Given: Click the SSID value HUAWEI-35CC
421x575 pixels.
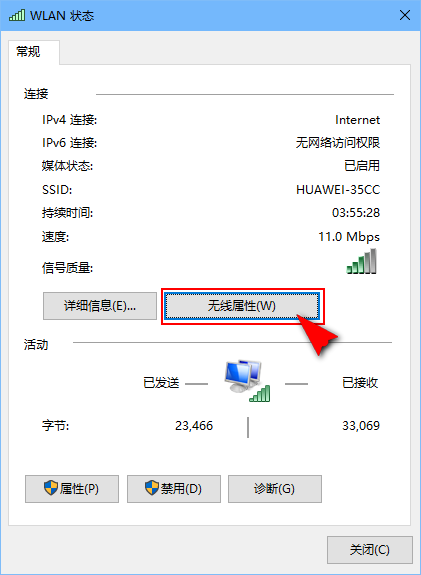Looking at the screenshot, I should click(338, 190).
